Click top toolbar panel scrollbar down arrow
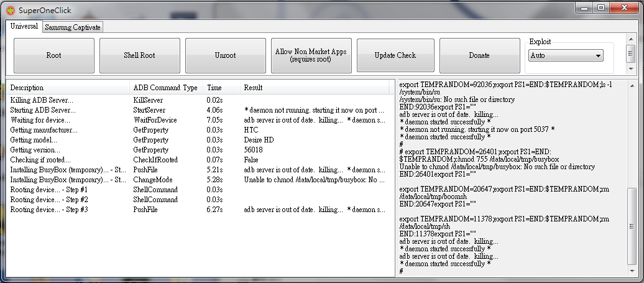Screen dimensions: 644x283 coord(631,68)
